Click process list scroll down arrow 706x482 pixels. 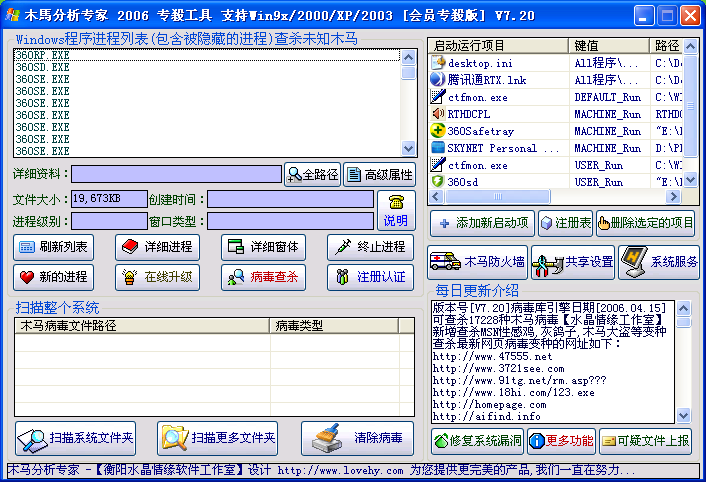pos(408,148)
